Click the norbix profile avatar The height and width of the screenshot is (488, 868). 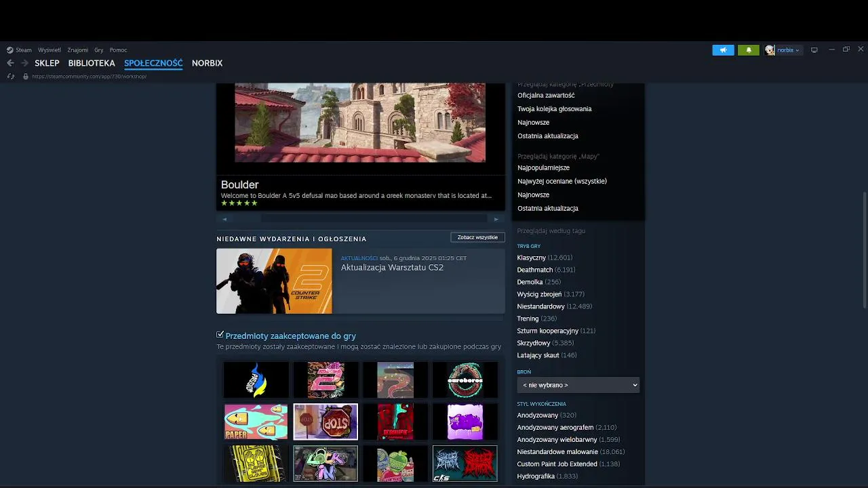pyautogui.click(x=770, y=50)
